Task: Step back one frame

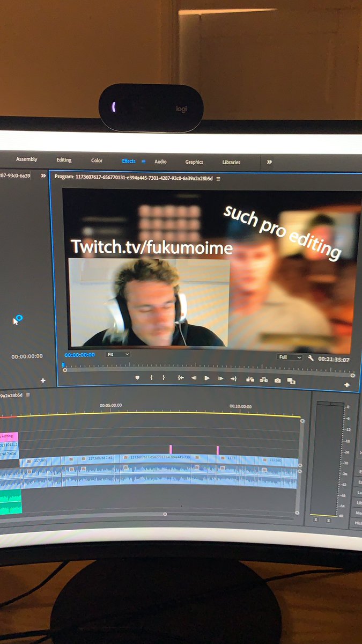Action: tap(194, 378)
